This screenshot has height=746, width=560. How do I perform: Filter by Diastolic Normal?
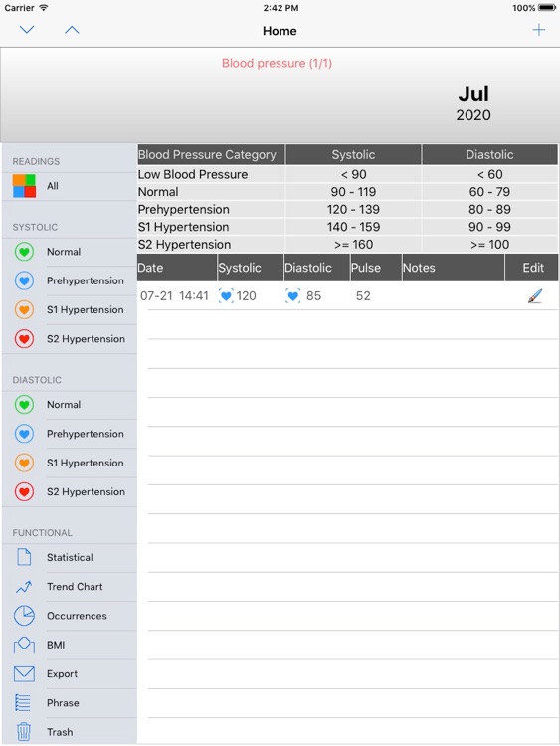70,405
